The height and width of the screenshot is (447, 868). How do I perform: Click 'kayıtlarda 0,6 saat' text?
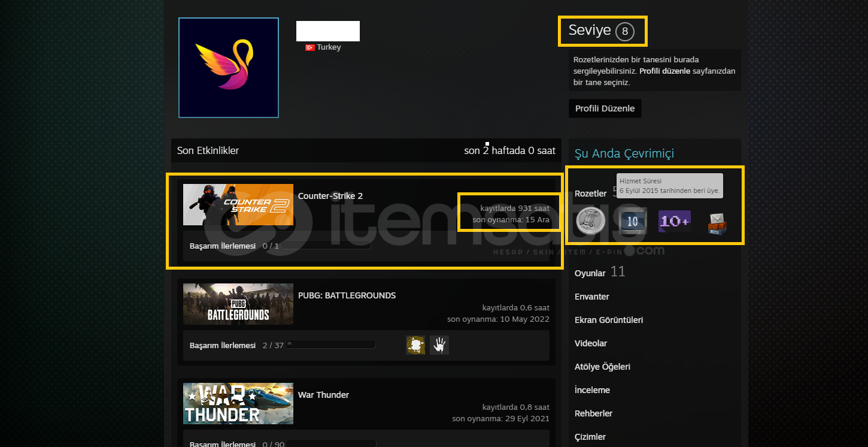point(515,307)
